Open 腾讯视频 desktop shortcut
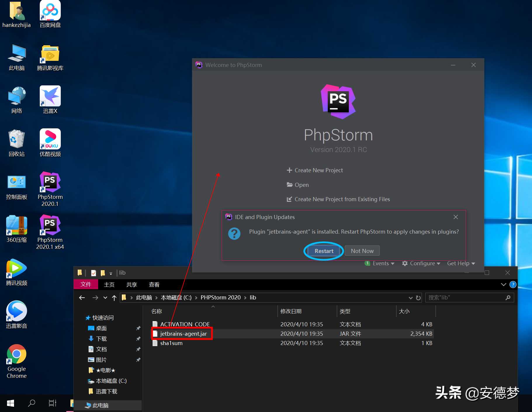 (17, 272)
